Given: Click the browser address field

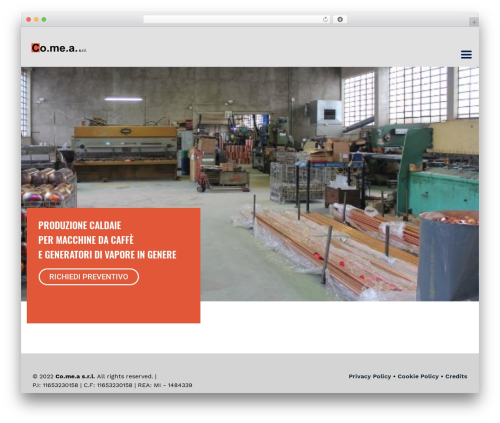Looking at the screenshot, I should point(236,20).
